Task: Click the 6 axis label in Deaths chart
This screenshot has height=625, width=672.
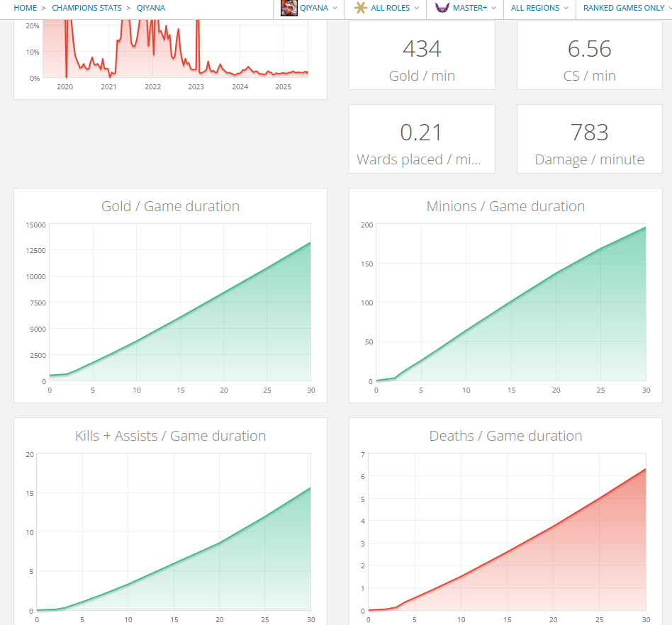Action: (x=363, y=477)
